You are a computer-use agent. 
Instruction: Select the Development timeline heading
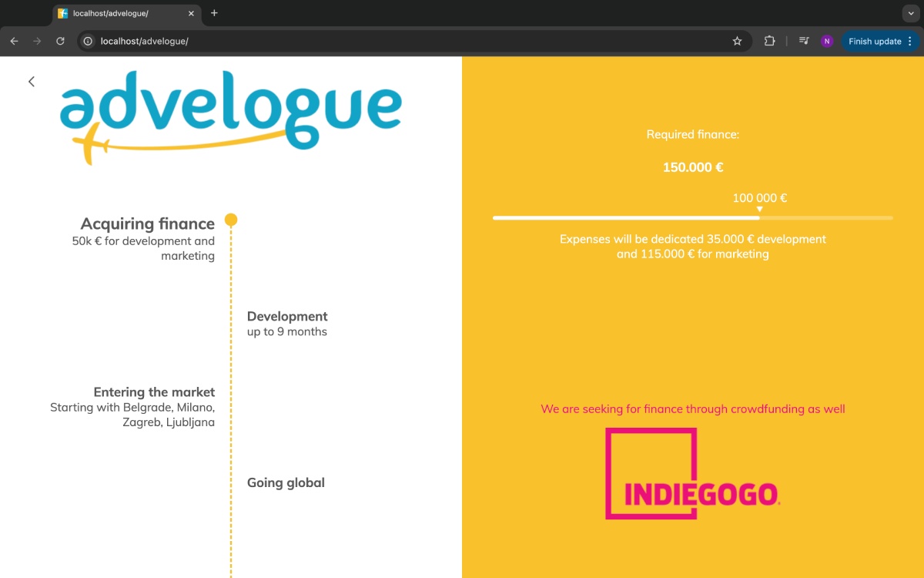pyautogui.click(x=287, y=316)
